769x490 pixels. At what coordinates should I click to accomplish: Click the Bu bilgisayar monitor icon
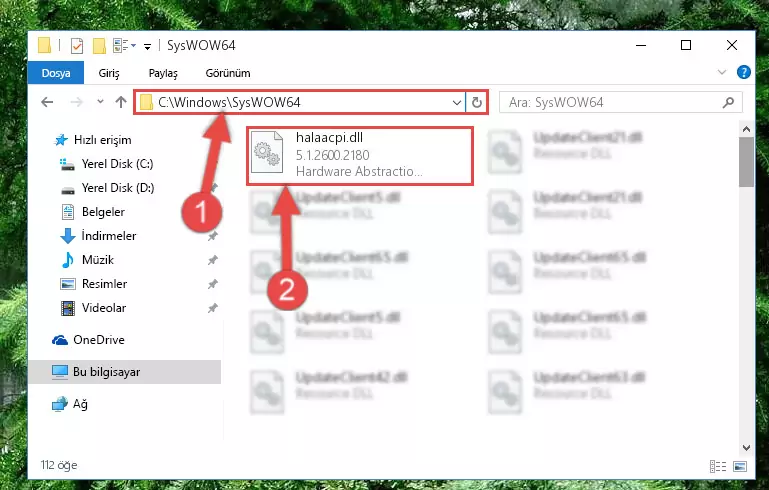(x=60, y=372)
